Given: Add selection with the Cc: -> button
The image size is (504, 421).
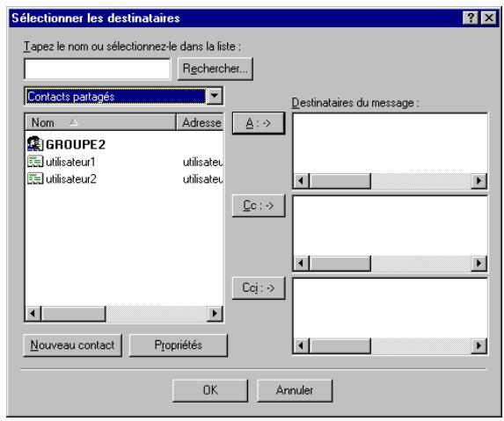Looking at the screenshot, I should click(259, 206).
